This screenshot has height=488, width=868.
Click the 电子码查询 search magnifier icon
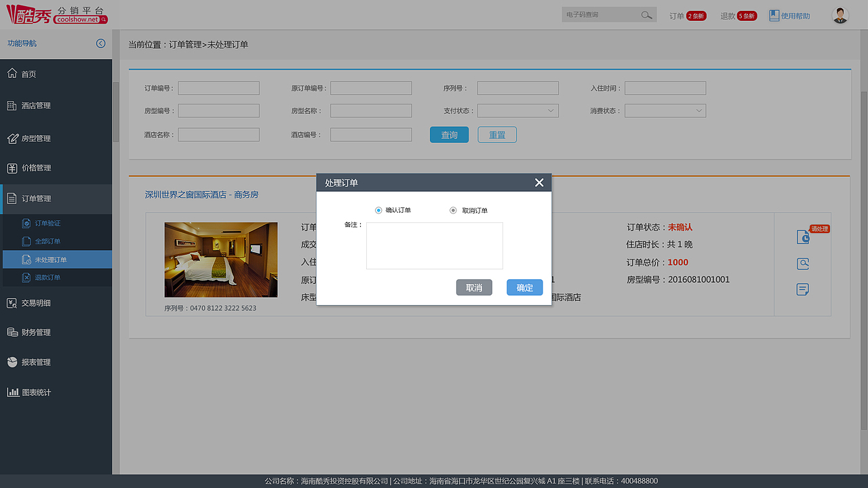click(646, 14)
